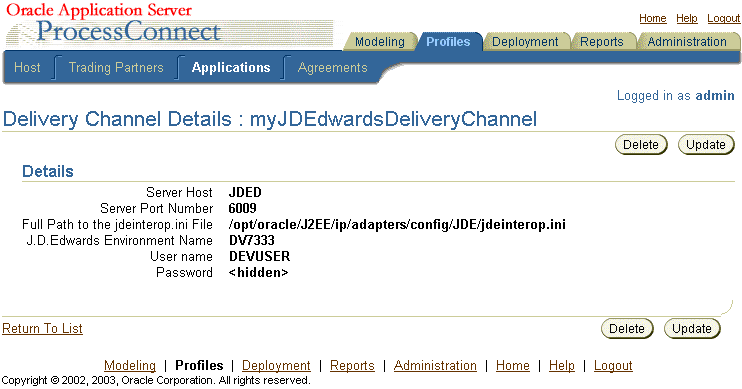
Task: Click the User name label
Action: pos(181,257)
